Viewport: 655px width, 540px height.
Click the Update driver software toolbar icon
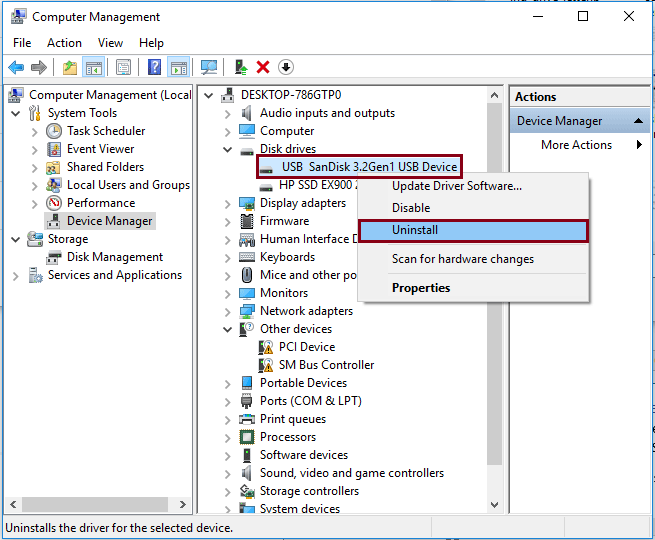pyautogui.click(x=241, y=67)
